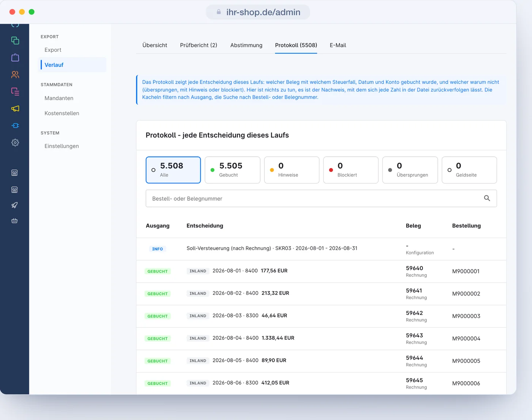Open the Abstimmung tab
The width and height of the screenshot is (532, 420).
click(x=246, y=45)
